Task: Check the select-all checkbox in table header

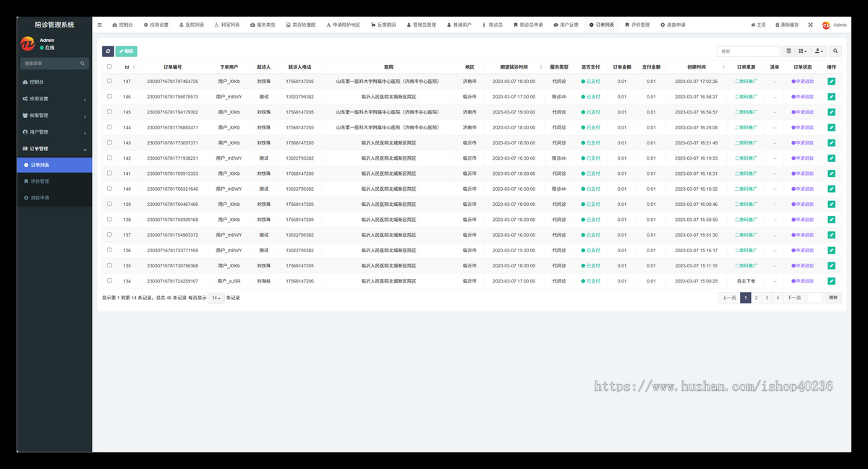Action: pos(109,66)
